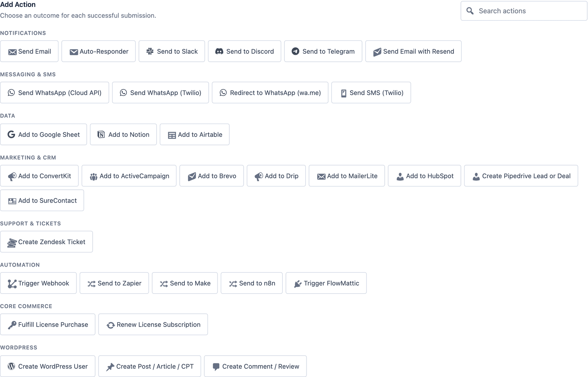Click the phone icon for Send SMS (Twilio)
The width and height of the screenshot is (588, 377).
[x=344, y=93]
